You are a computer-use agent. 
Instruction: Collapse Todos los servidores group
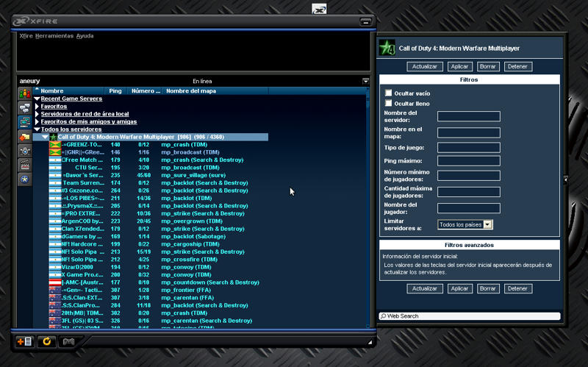click(37, 129)
